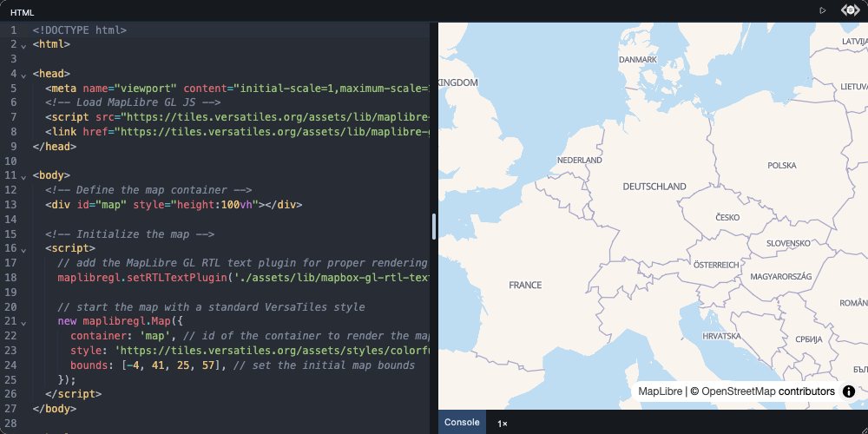The width and height of the screenshot is (868, 434).
Task: Select the HTML editor tab
Action: point(23,11)
